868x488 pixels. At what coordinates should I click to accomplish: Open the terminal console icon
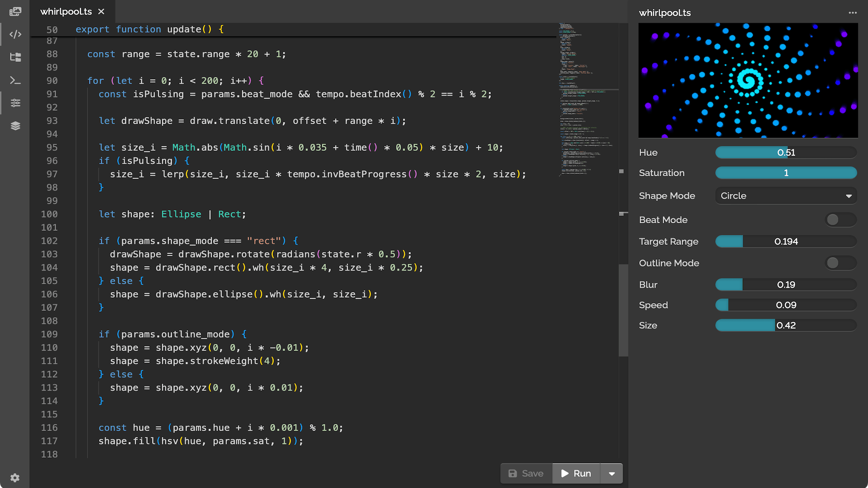[x=15, y=80]
